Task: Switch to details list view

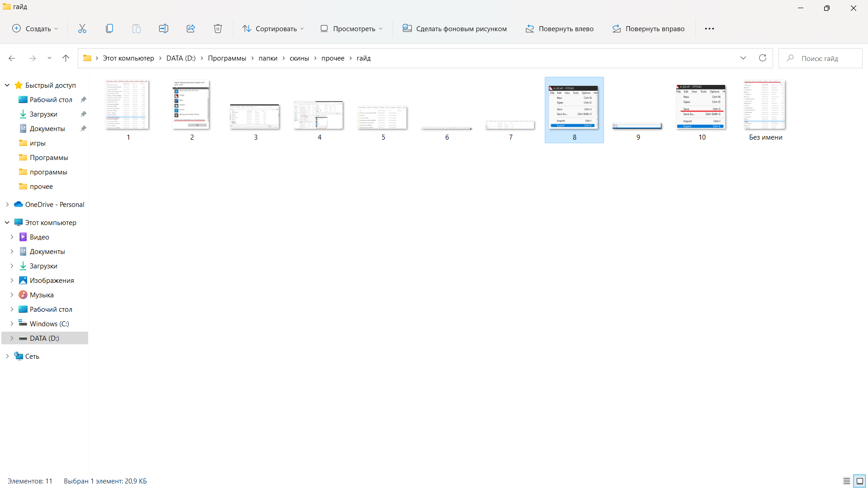Action: (x=846, y=481)
